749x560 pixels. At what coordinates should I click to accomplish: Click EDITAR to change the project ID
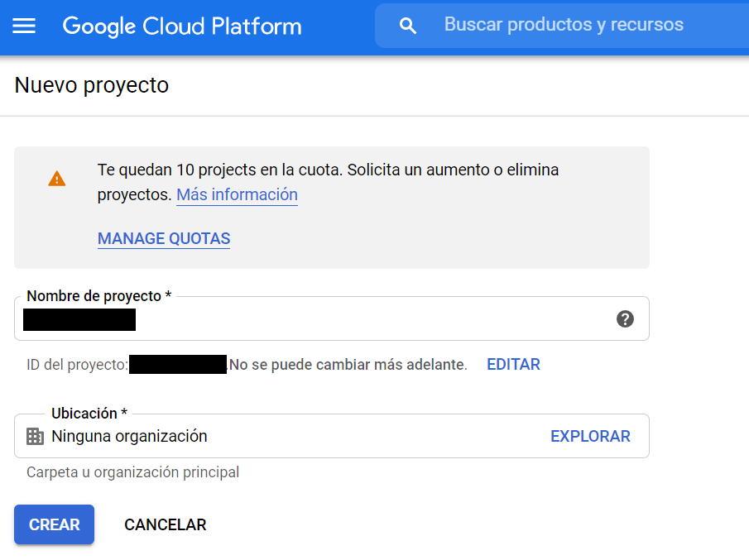513,364
